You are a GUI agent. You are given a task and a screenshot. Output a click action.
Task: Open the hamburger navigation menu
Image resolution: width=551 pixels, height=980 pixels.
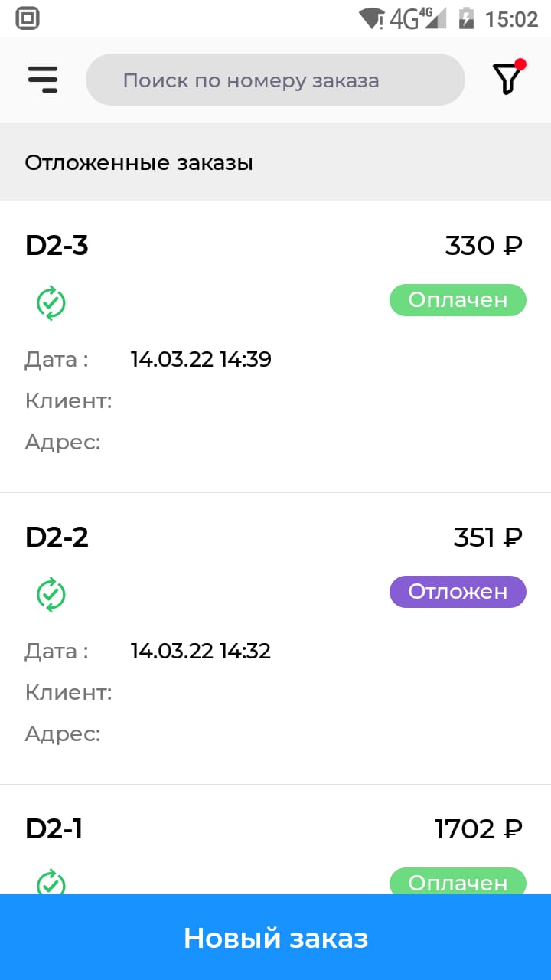click(43, 79)
